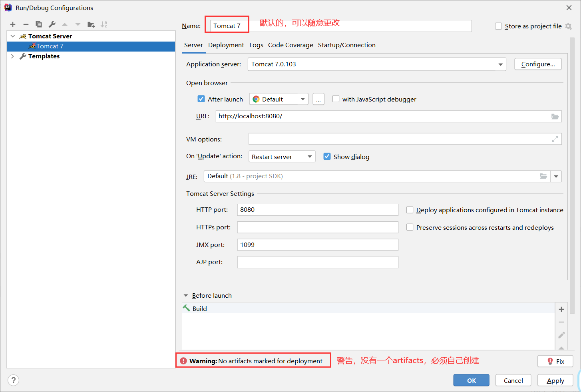This screenshot has height=392, width=581.
Task: Open Store as project file settings gear
Action: (x=568, y=26)
